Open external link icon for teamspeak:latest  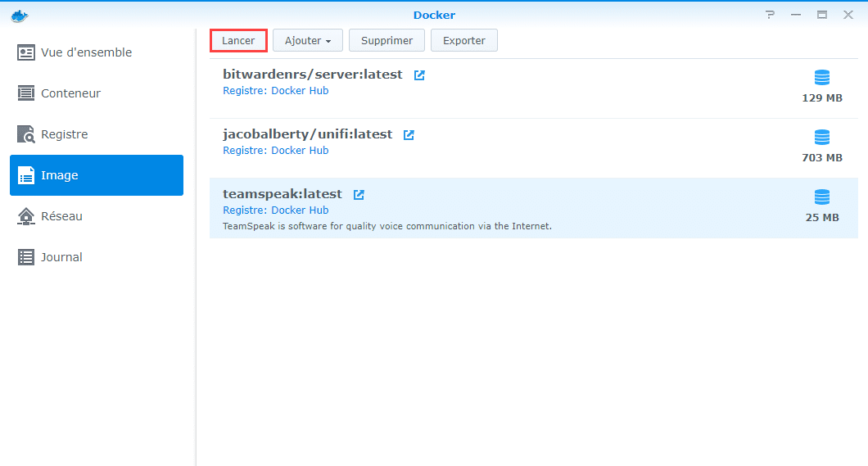(359, 195)
